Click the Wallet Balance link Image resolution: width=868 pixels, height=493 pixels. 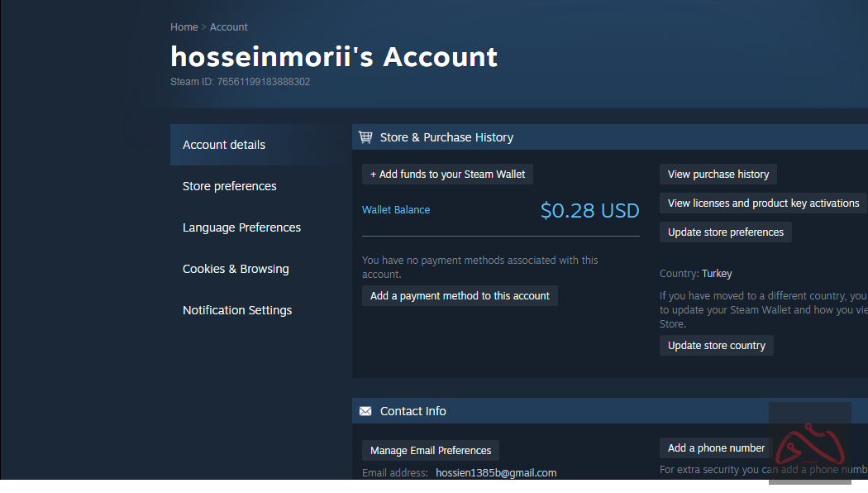point(396,210)
